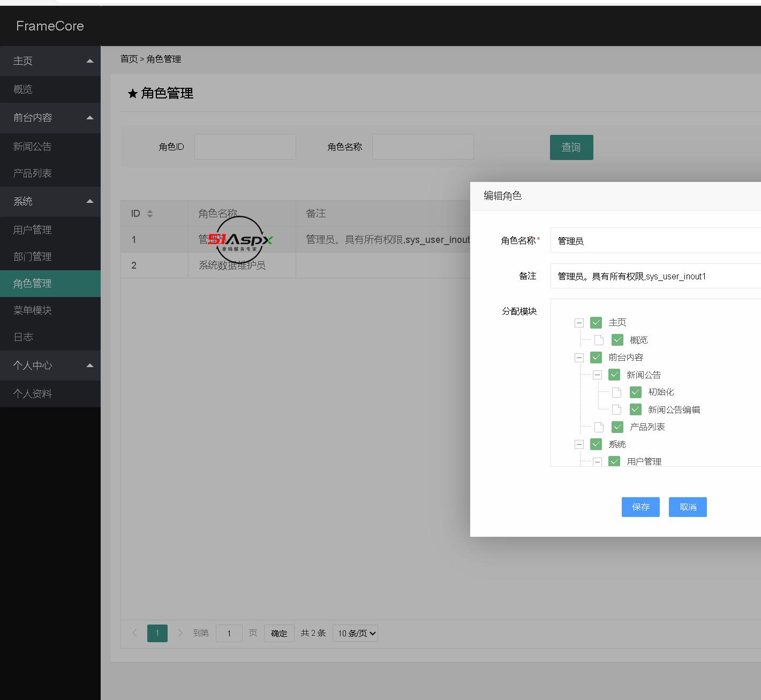Click the 共 2 条 total count text
Image resolution: width=761 pixels, height=700 pixels.
click(x=313, y=633)
